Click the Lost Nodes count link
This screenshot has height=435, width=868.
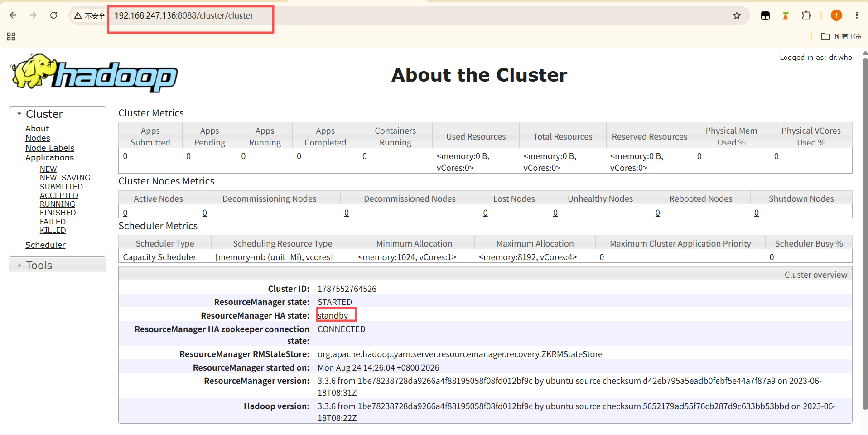point(485,213)
